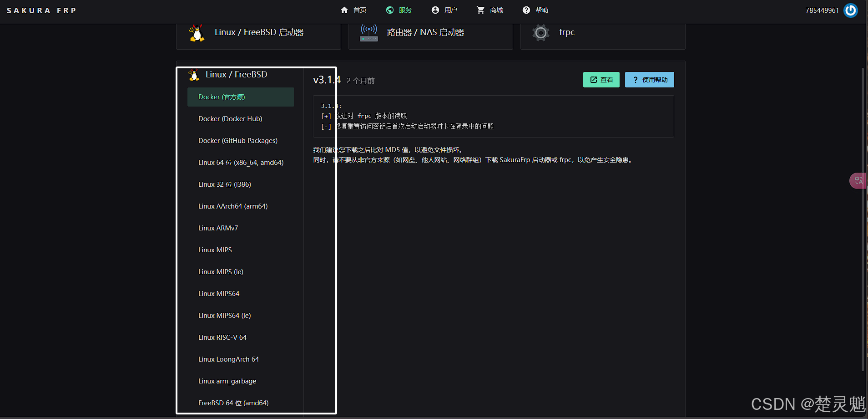Click the translate floating button
The height and width of the screenshot is (419, 868).
coord(858,181)
